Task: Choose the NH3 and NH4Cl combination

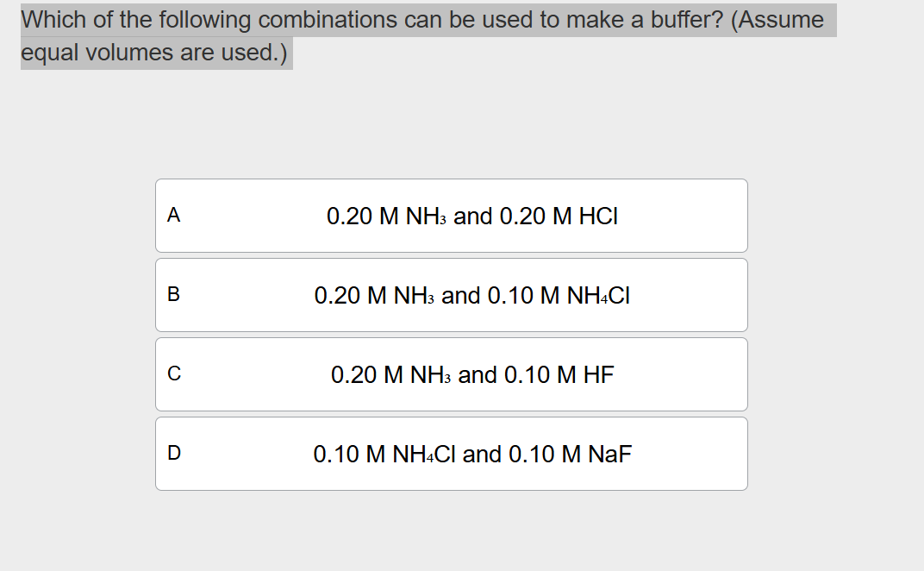Action: click(x=451, y=295)
